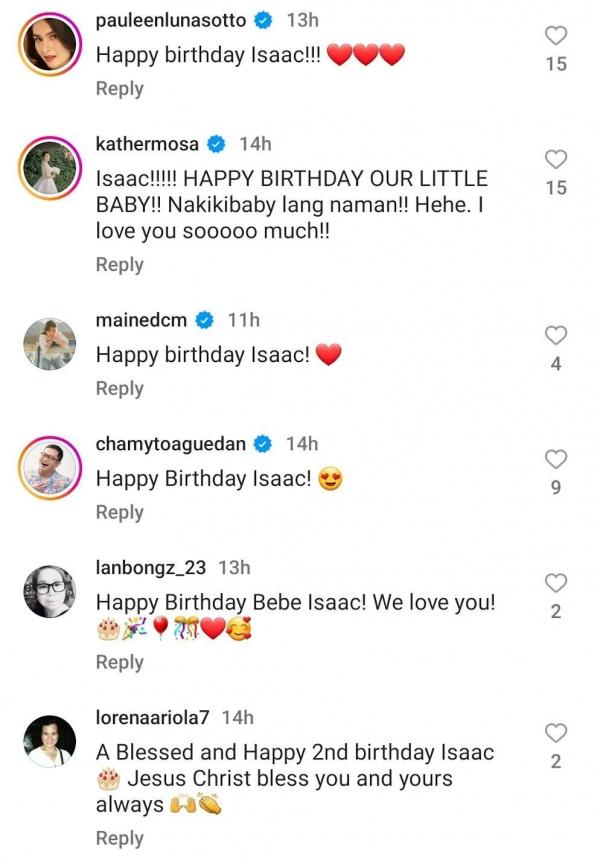
Task: Heart lanbongz_23's comment
Action: click(556, 583)
